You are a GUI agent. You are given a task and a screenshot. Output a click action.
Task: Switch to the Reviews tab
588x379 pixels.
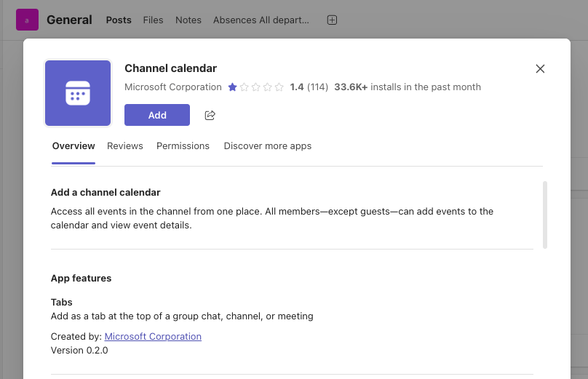(x=125, y=146)
